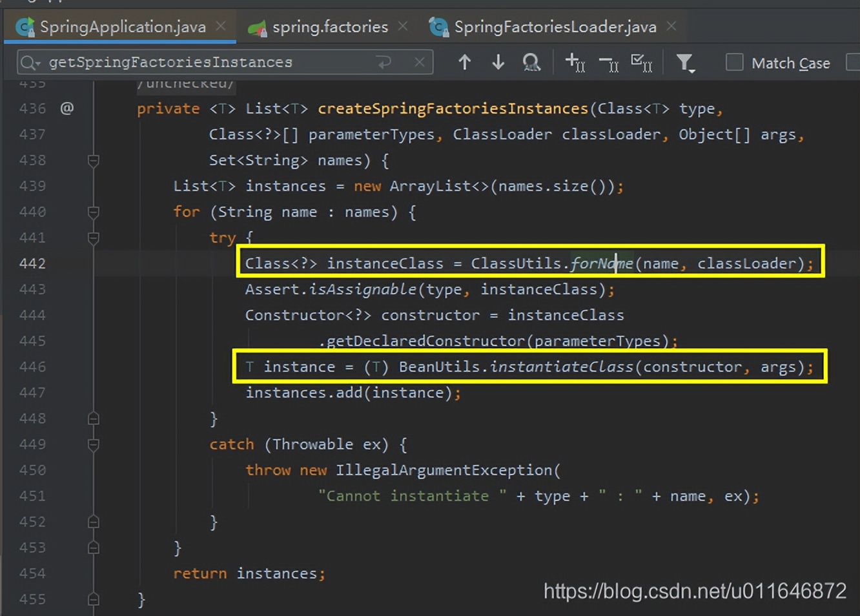860x616 pixels.
Task: Collapse the for loop at line 440
Action: tap(94, 212)
